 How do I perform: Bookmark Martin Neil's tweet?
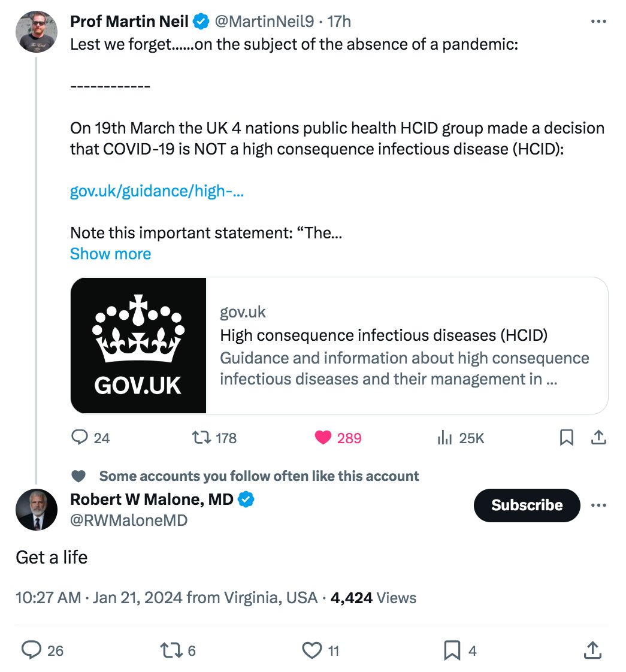[x=567, y=438]
